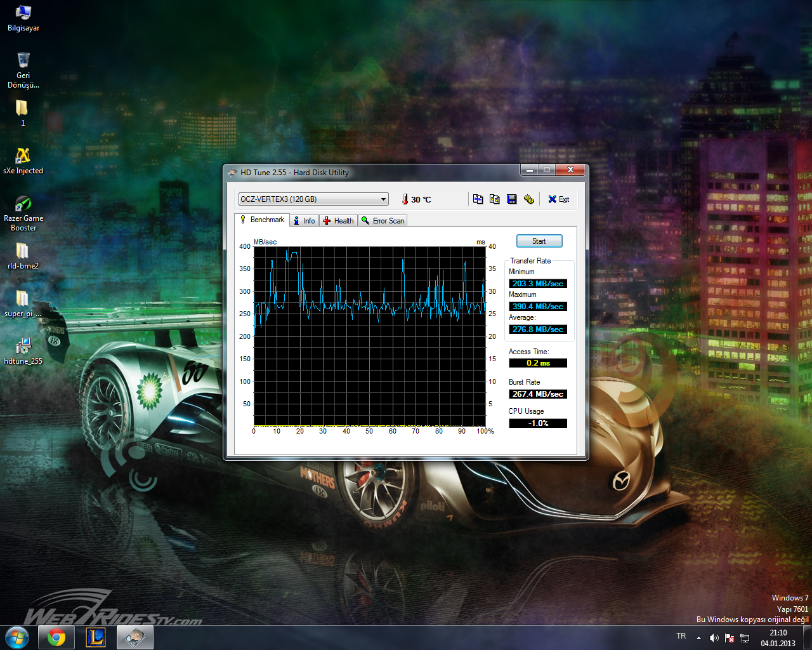812x650 pixels.
Task: Switch to the Info tab
Action: click(304, 221)
